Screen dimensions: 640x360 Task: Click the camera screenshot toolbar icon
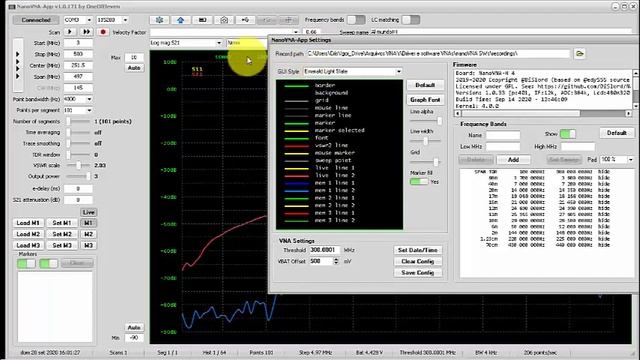(x=224, y=20)
